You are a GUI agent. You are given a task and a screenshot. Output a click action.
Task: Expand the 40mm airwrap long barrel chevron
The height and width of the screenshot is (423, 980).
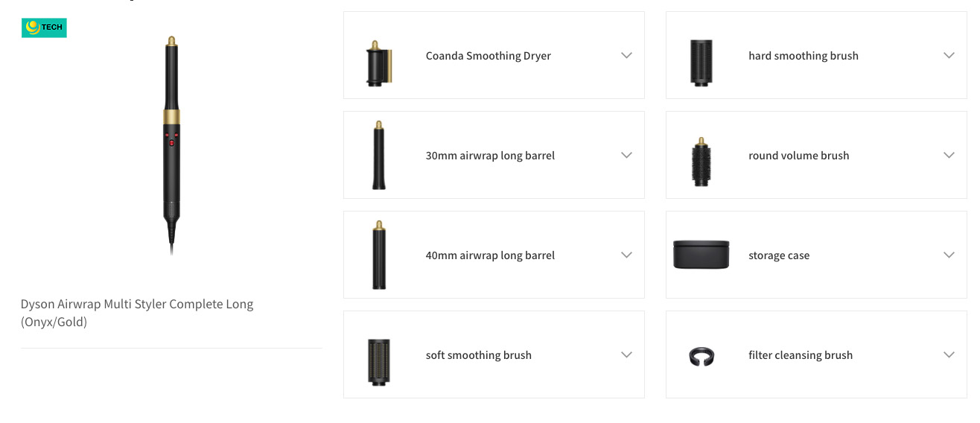pos(626,255)
